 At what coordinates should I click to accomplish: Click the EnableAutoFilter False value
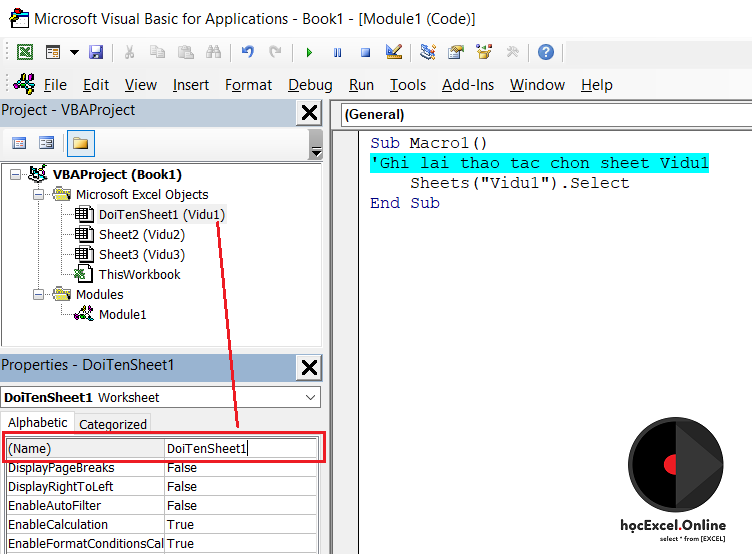tap(241, 506)
